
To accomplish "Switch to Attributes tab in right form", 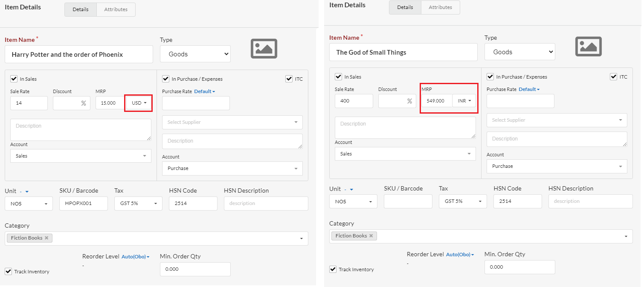I will (441, 7).
